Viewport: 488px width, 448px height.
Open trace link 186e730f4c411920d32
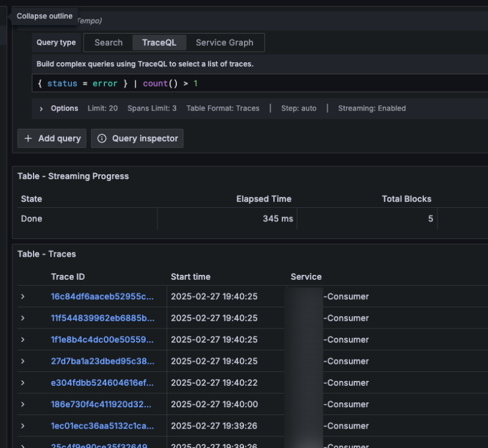click(x=102, y=404)
